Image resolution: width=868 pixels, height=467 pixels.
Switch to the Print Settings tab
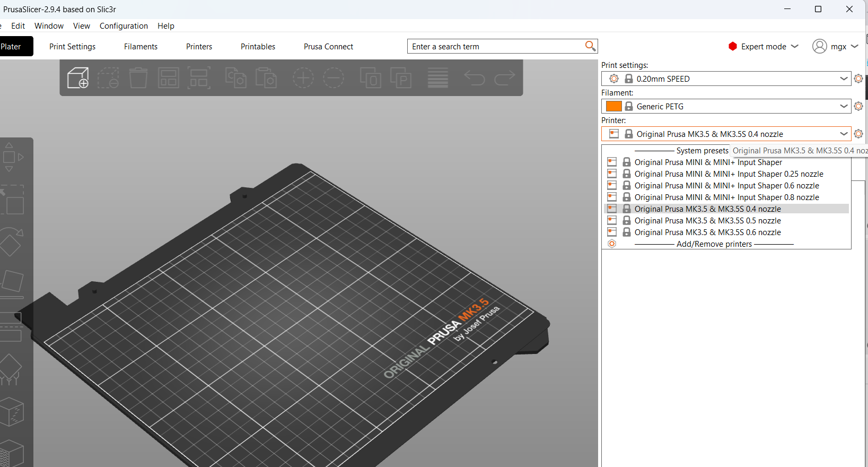click(73, 47)
